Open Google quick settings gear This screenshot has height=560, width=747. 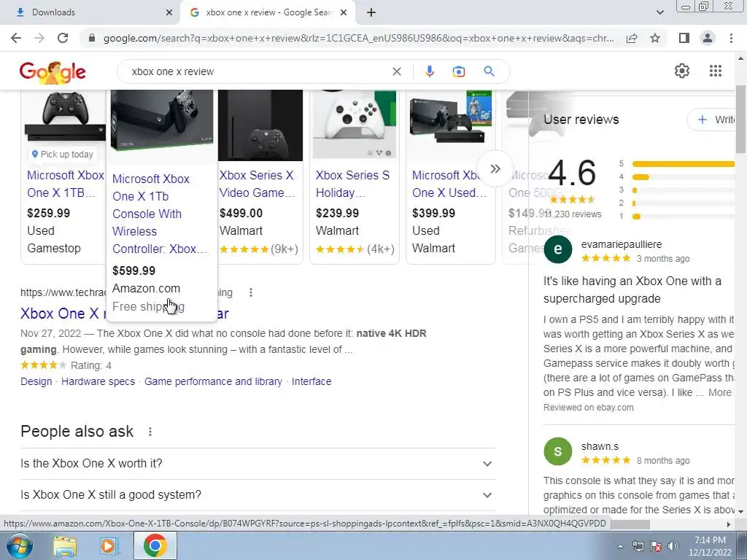pyautogui.click(x=682, y=71)
